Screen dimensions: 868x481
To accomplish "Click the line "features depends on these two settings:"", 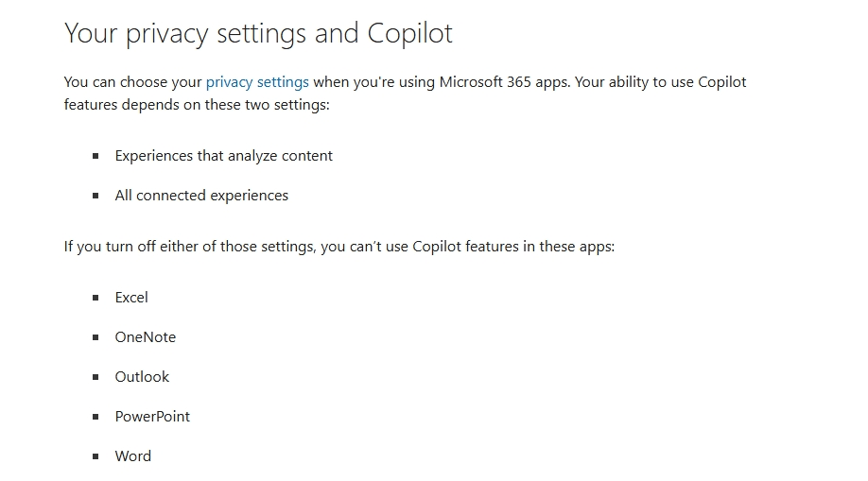I will coord(197,105).
